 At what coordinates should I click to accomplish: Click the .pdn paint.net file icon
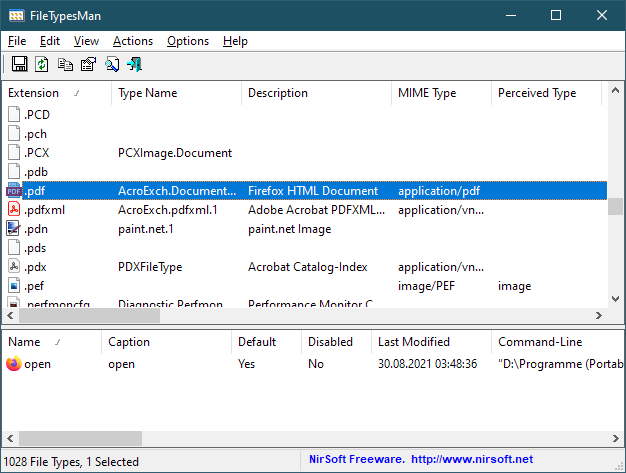point(14,229)
